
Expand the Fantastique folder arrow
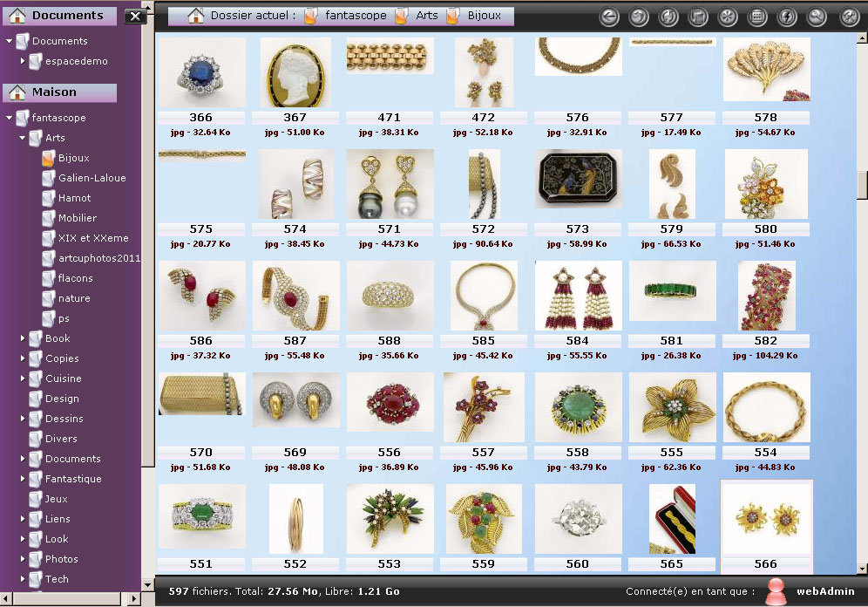pos(23,479)
